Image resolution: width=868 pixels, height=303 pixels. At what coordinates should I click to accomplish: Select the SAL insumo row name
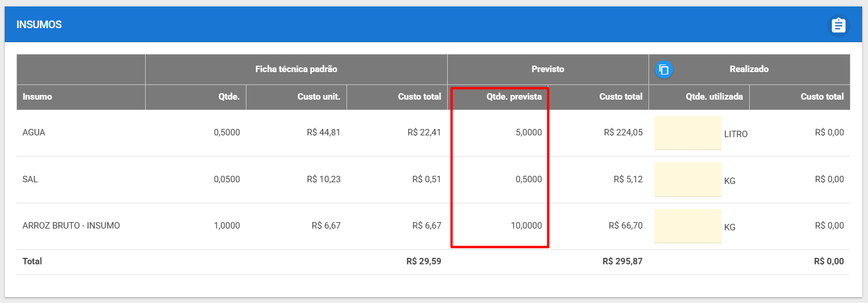coord(30,179)
